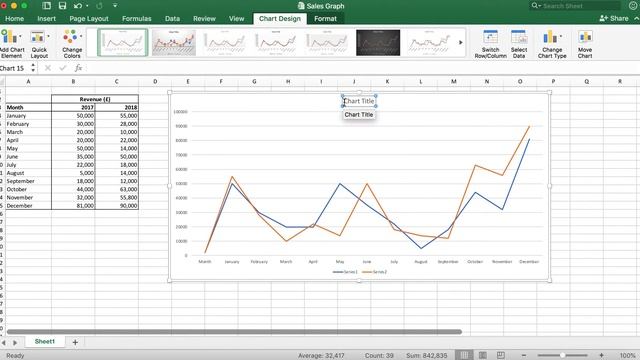This screenshot has height=360, width=640.
Task: Click the Revenue (£) header cell
Action: [x=95, y=99]
